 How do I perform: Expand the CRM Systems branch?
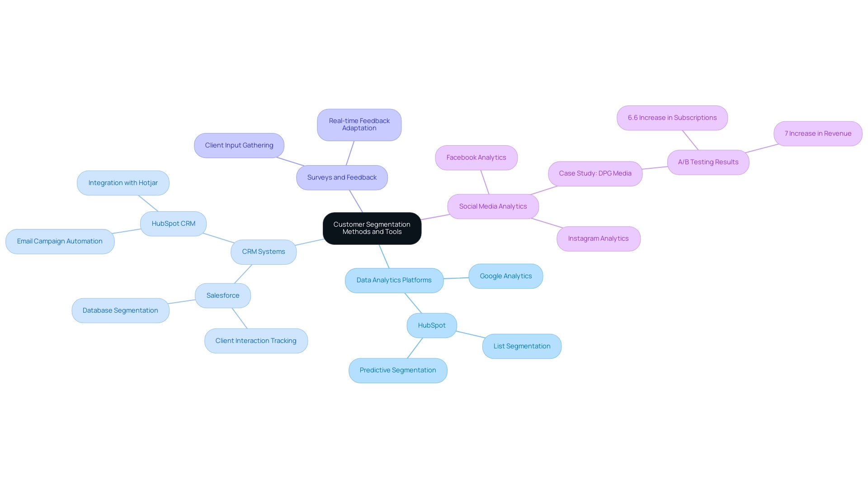click(264, 251)
